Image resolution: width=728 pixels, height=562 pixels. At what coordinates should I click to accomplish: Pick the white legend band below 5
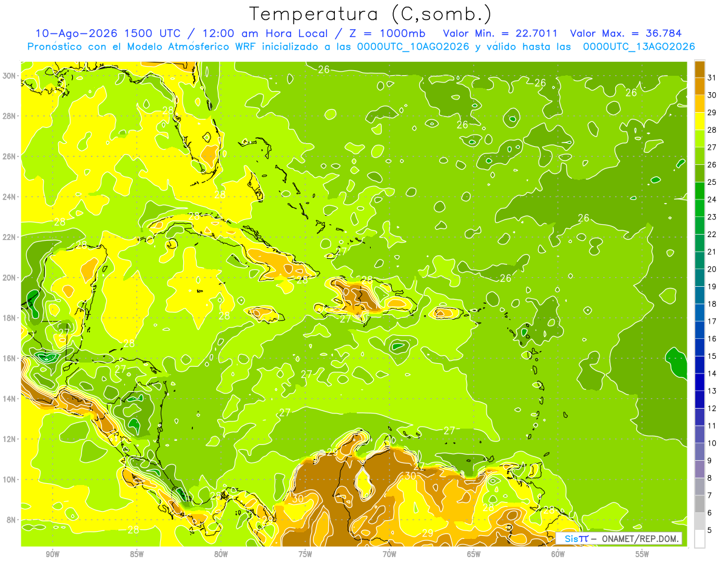point(699,538)
